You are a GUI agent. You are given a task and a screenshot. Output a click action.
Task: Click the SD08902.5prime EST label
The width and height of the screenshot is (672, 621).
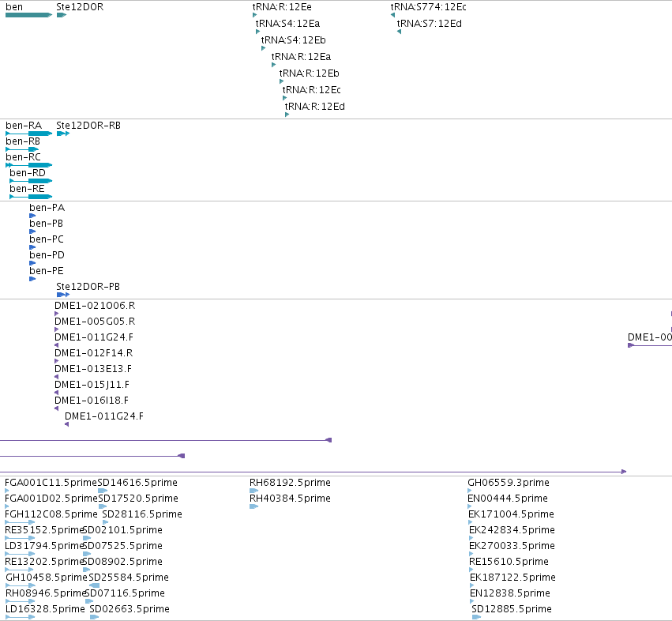point(122,562)
